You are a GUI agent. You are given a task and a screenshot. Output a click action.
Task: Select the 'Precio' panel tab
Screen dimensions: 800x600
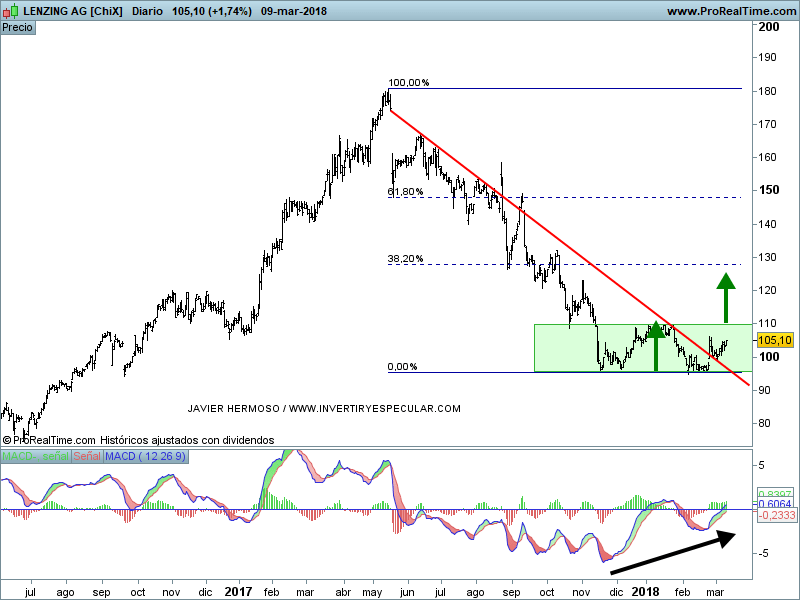pyautogui.click(x=18, y=27)
